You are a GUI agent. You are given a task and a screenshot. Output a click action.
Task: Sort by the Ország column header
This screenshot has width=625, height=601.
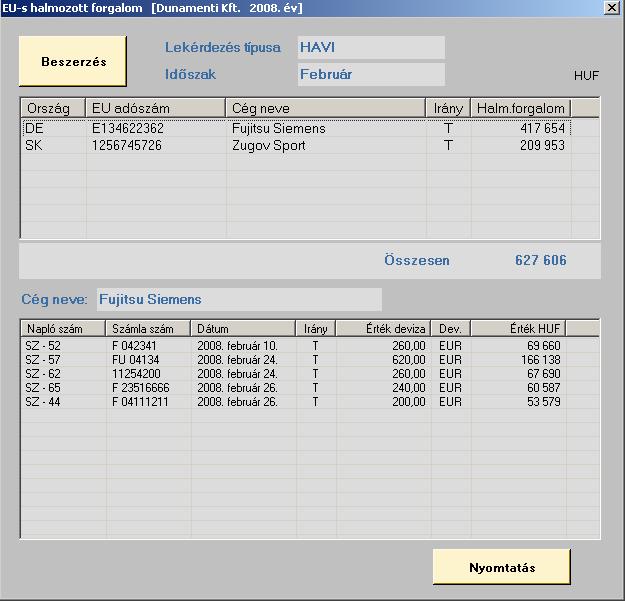(53, 108)
